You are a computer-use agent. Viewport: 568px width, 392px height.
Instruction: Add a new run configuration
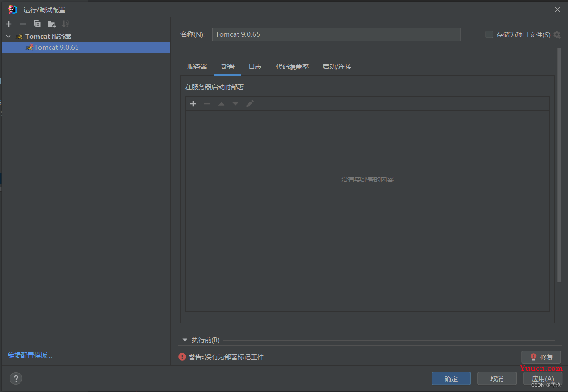tap(9, 24)
